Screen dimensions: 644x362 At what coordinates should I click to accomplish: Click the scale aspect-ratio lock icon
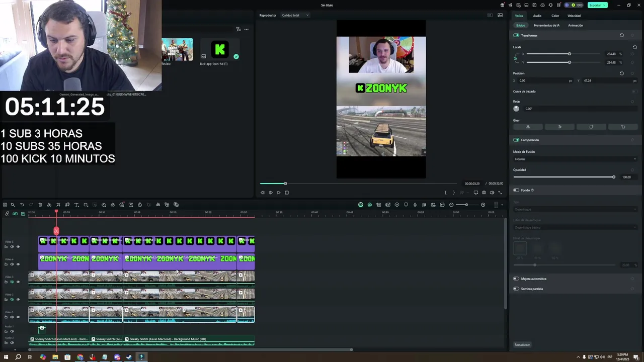click(x=515, y=58)
